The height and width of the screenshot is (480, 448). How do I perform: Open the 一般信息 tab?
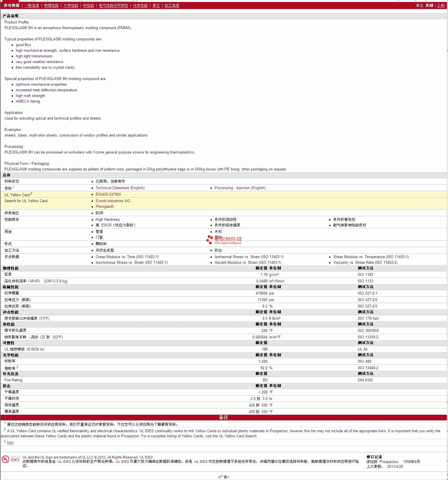click(32, 5)
